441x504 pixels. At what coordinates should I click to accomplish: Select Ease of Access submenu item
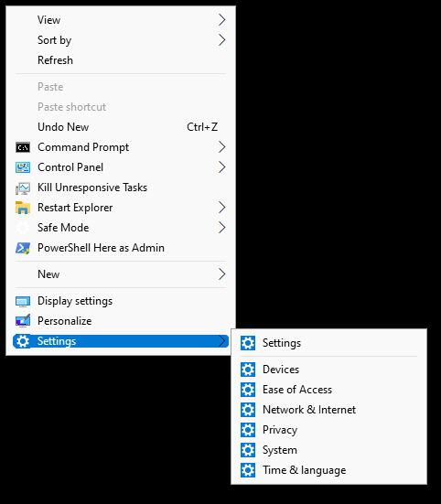(328, 390)
